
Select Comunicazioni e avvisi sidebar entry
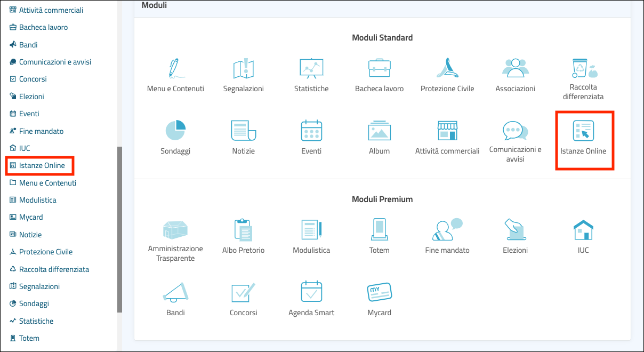tap(55, 62)
